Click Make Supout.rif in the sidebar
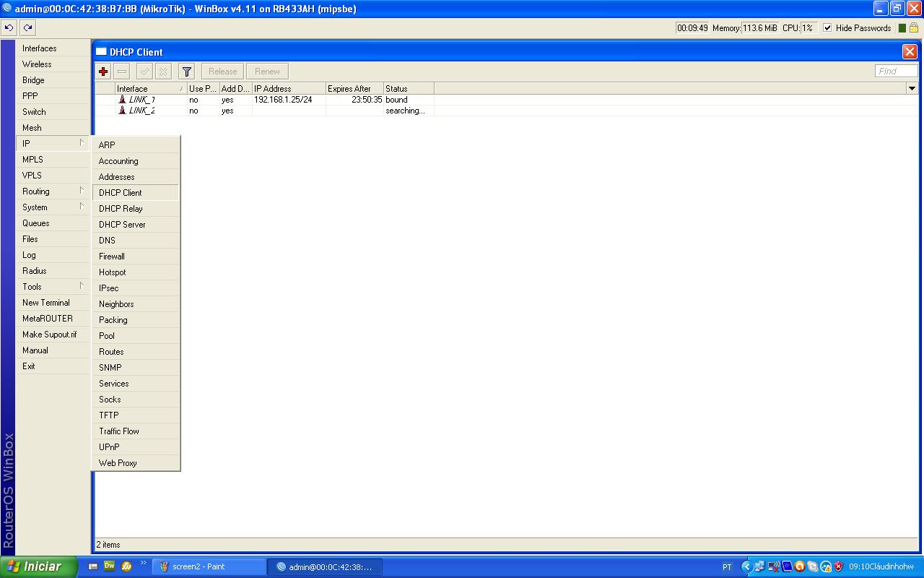924x578 pixels. (x=52, y=335)
